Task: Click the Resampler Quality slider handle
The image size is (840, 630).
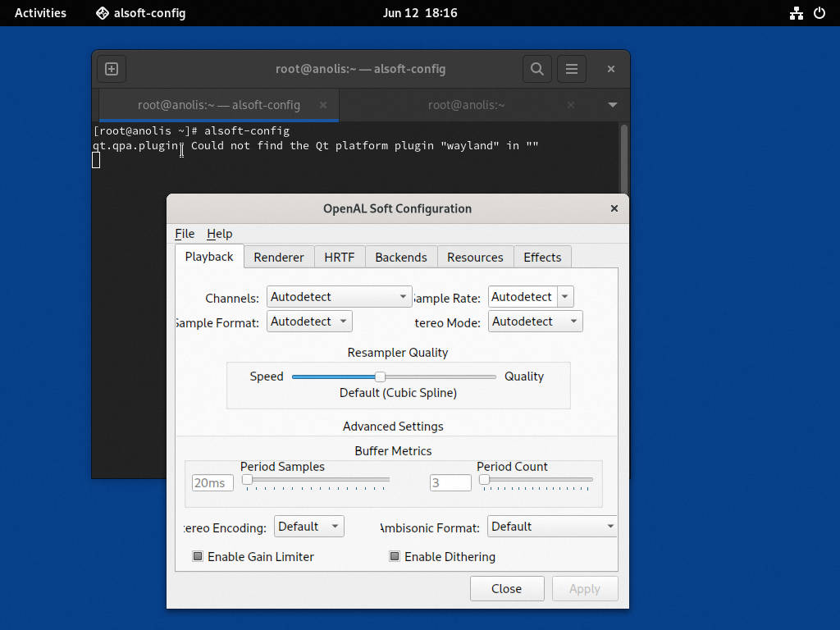Action: [380, 377]
